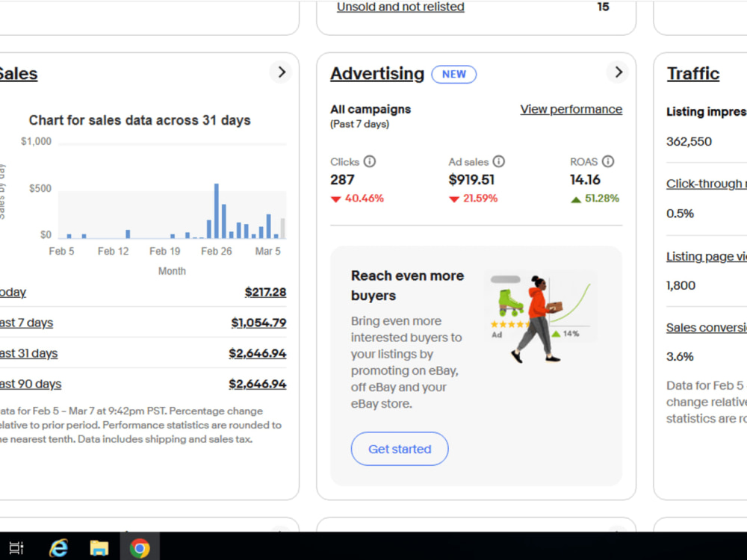
Task: Click the tallest bar in sales chart
Action: point(217,211)
